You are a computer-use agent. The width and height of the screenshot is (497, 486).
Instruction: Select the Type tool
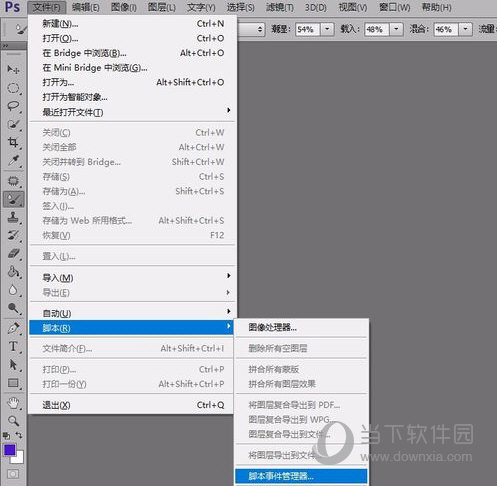[x=13, y=346]
